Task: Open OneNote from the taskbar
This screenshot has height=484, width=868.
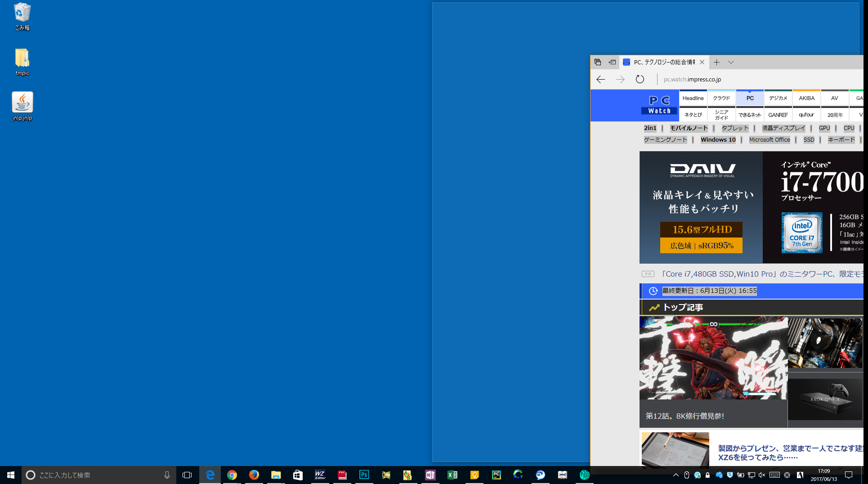Action: [430, 475]
